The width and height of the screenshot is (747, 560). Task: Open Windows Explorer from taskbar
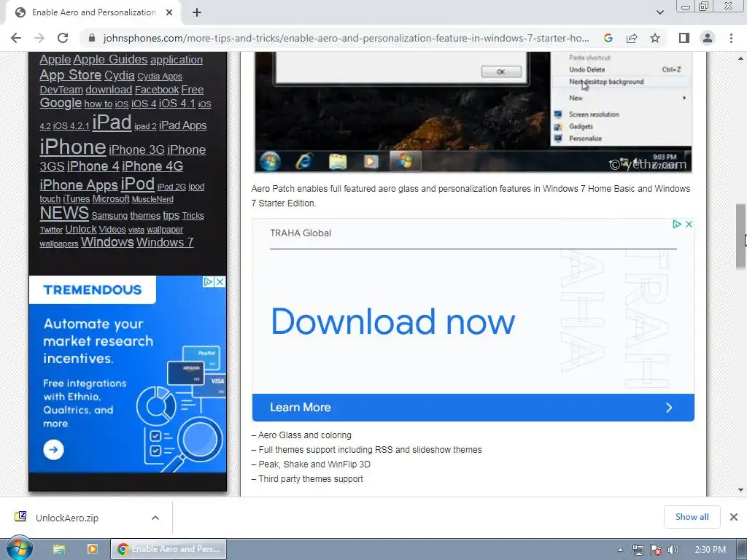pos(58,549)
